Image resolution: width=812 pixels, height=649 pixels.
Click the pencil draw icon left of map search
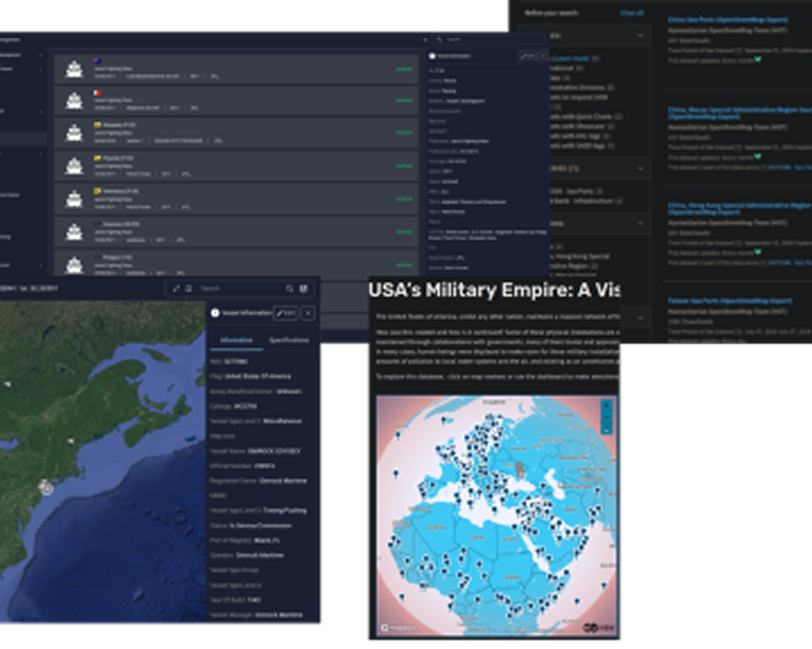(x=176, y=289)
